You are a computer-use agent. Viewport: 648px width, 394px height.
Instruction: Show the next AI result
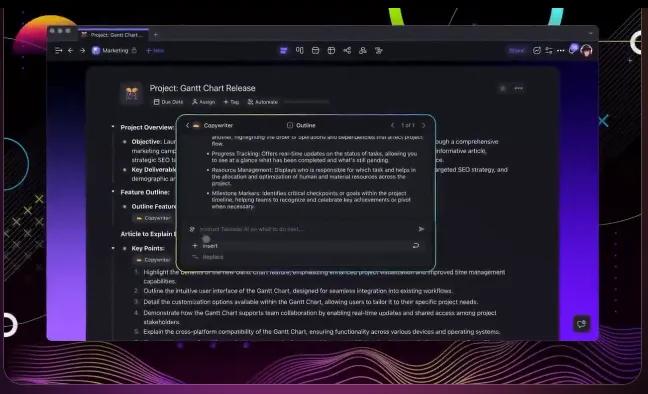tap(424, 125)
